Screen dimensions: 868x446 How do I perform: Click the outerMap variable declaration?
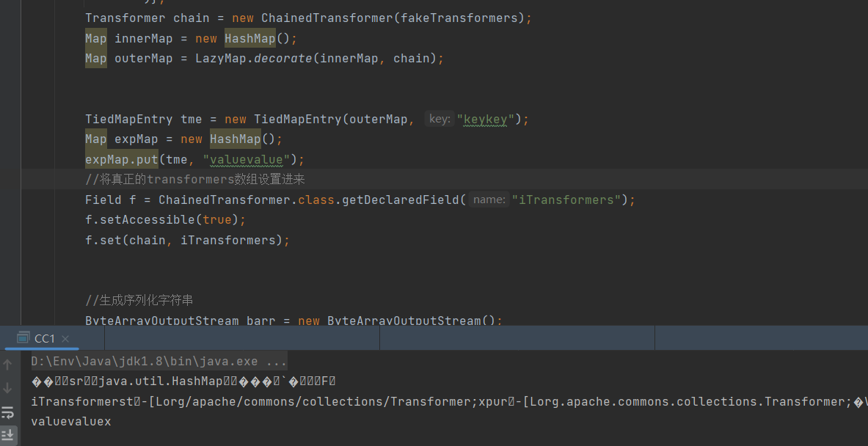[144, 58]
